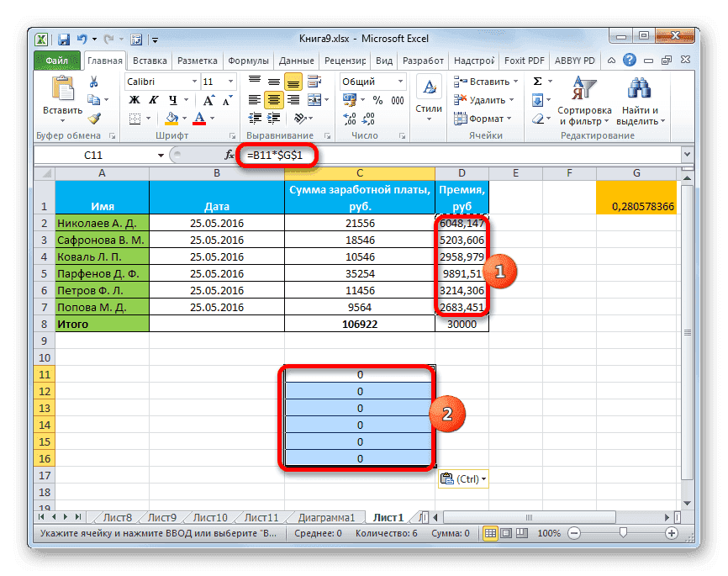Click the AutoSum sigma icon

536,81
